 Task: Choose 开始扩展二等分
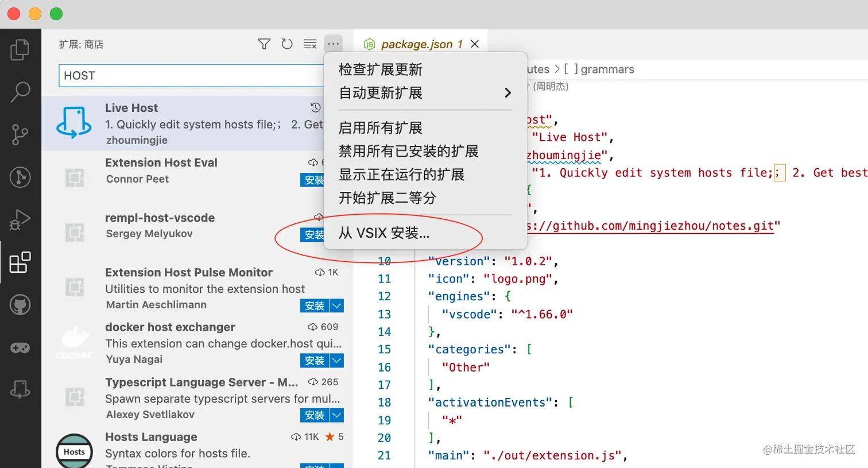(x=425, y=198)
